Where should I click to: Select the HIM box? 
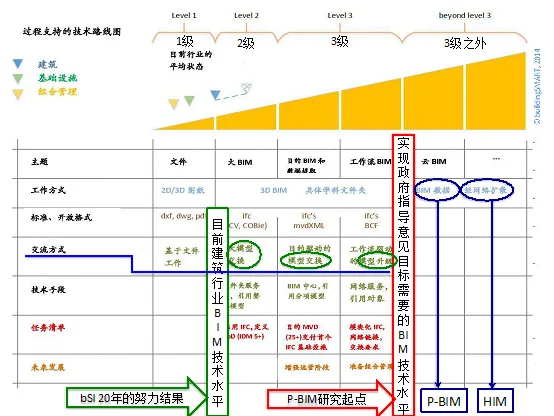[x=495, y=400]
